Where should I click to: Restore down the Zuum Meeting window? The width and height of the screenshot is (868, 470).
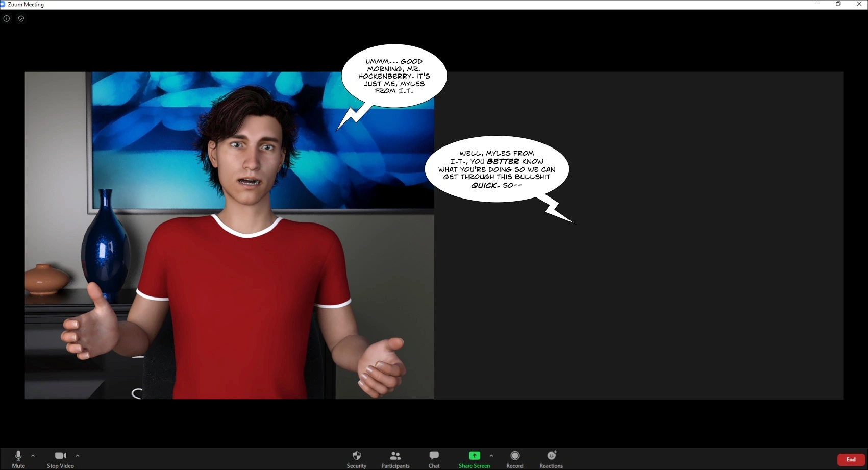(x=838, y=4)
